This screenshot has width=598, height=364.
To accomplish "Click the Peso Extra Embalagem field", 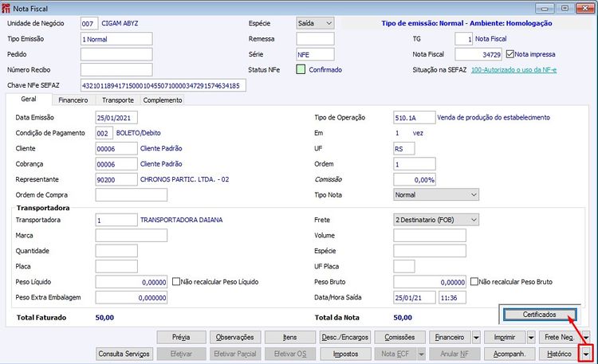I will pyautogui.click(x=132, y=297).
